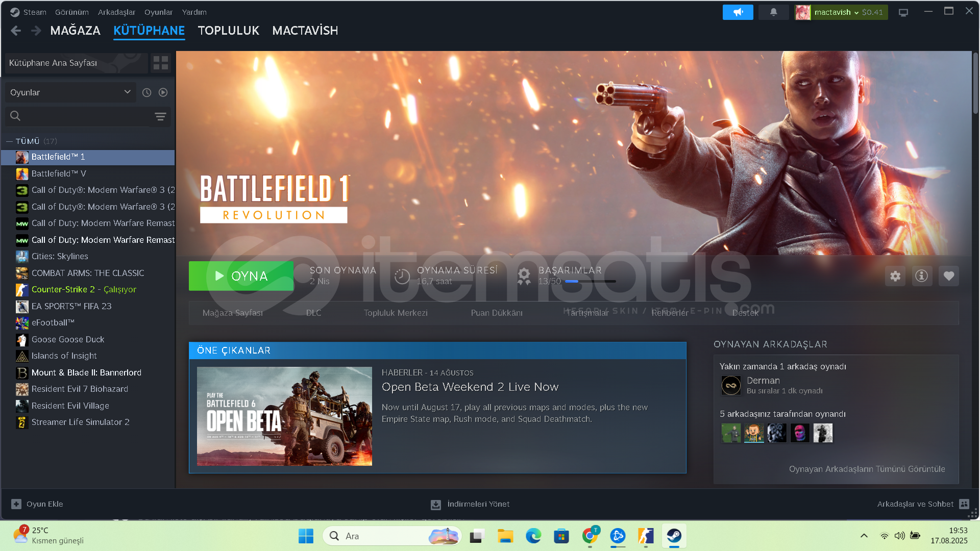This screenshot has height=551, width=980.
Task: Open Arkadaşlar ve Sohbet chat icon
Action: pyautogui.click(x=964, y=504)
